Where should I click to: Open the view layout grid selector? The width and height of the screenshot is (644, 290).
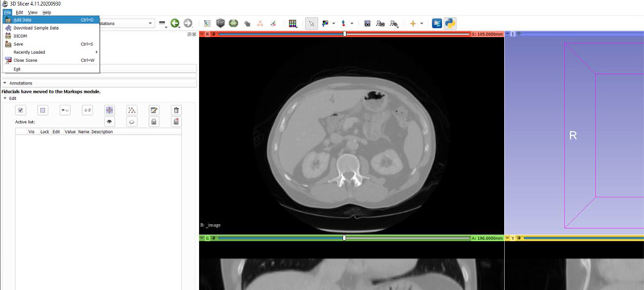point(293,23)
